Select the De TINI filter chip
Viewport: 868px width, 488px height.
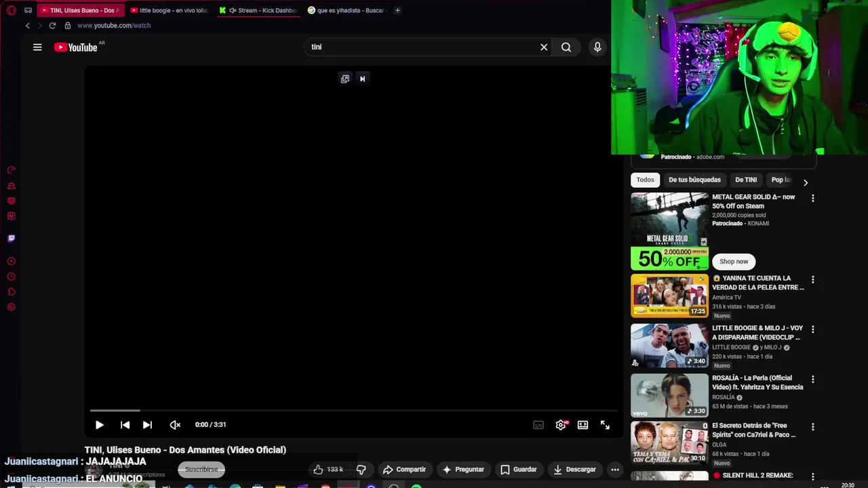(746, 180)
